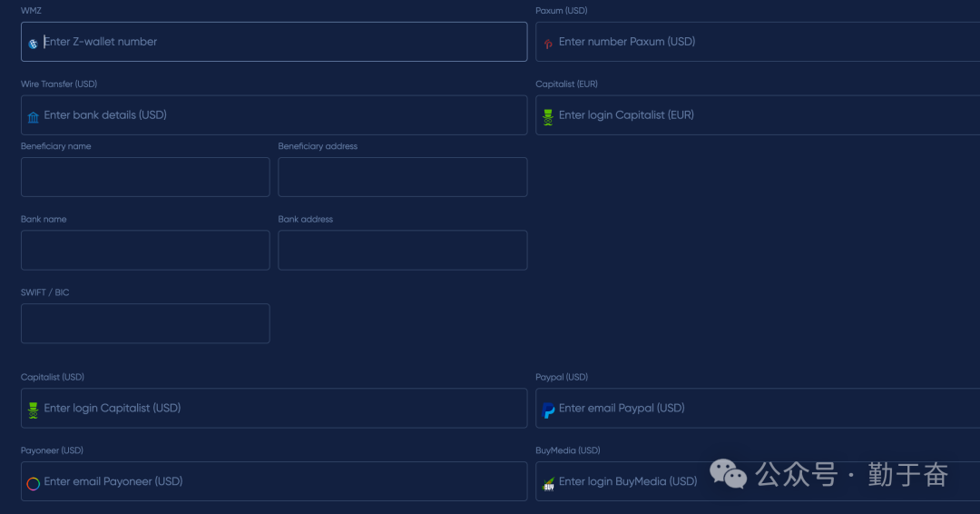Click the 'Paxum (USD)' label
Image resolution: width=980 pixels, height=514 pixels.
pos(562,11)
